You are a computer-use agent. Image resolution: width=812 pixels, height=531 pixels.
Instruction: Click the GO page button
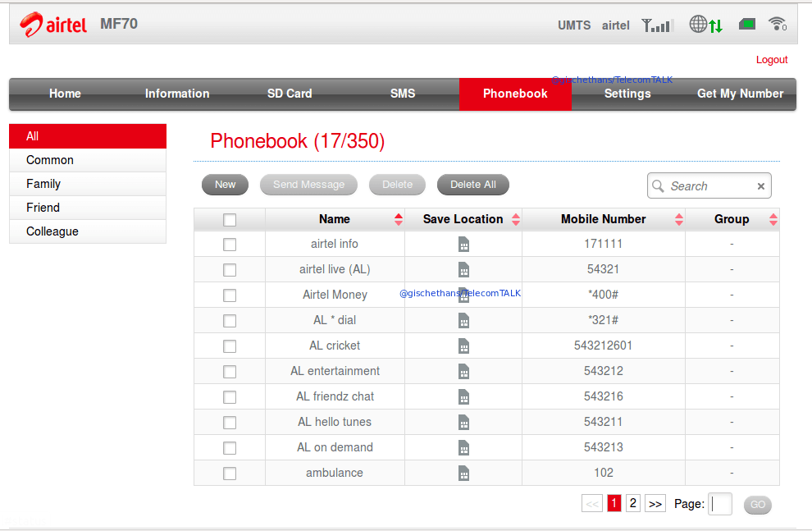758,505
